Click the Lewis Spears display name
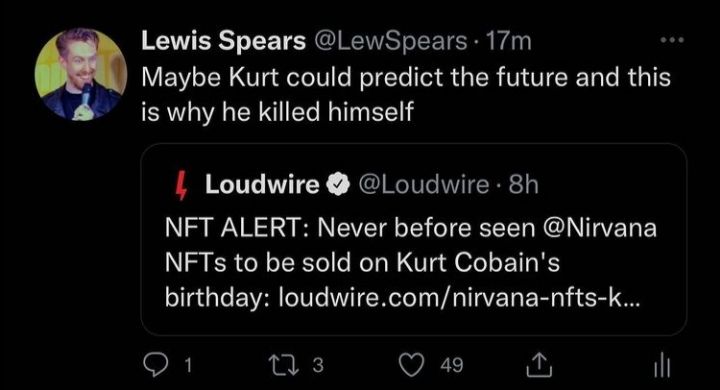The height and width of the screenshot is (390, 720). [x=224, y=41]
